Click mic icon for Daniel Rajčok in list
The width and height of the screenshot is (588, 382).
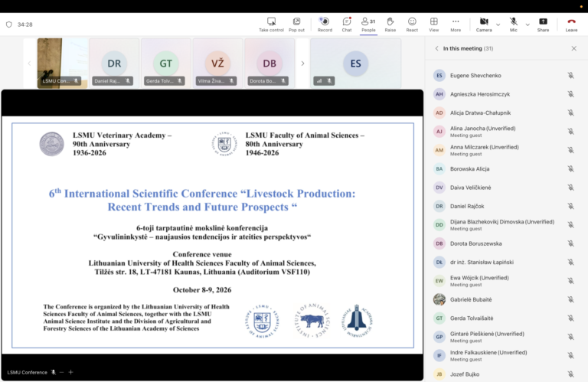(570, 206)
